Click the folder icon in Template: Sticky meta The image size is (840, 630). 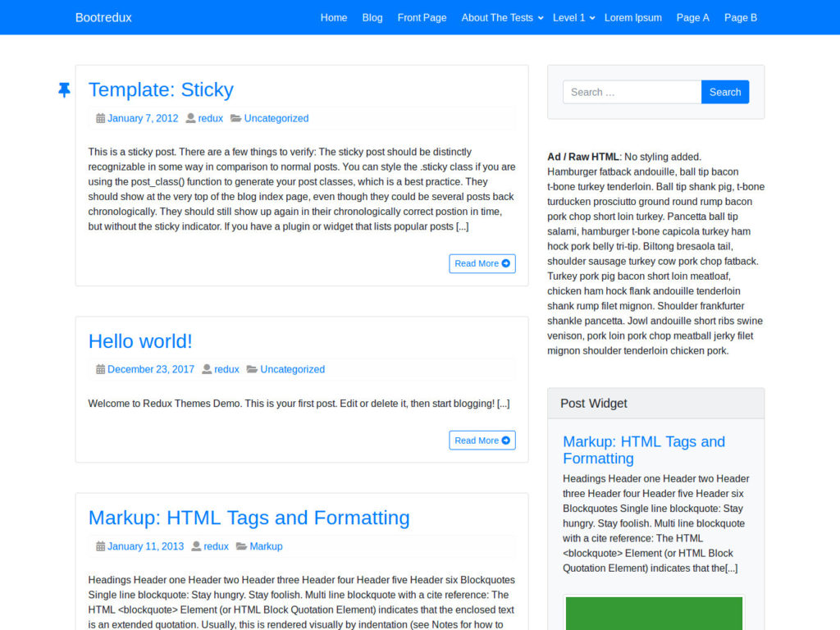235,118
